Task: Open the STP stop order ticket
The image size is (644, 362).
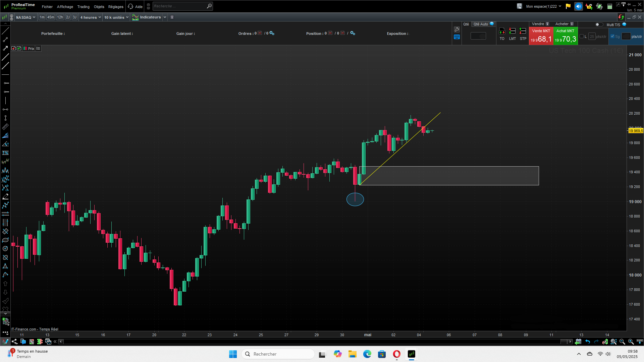Action: click(523, 34)
